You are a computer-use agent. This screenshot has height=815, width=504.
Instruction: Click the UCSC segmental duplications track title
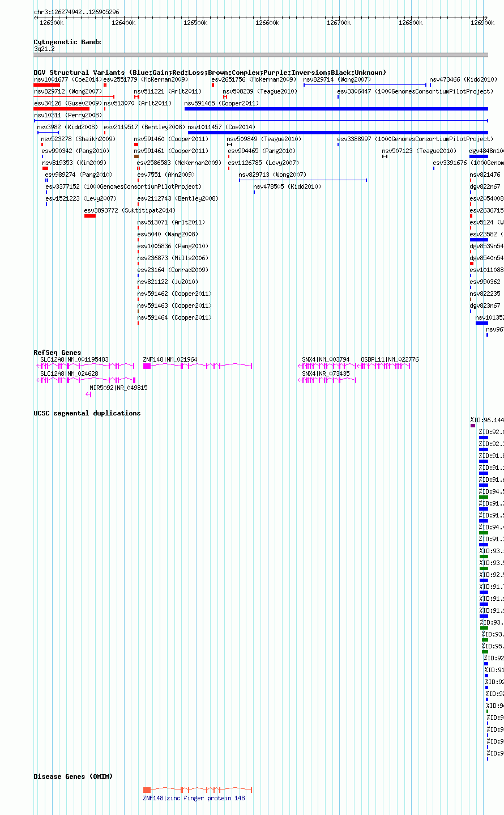(87, 413)
